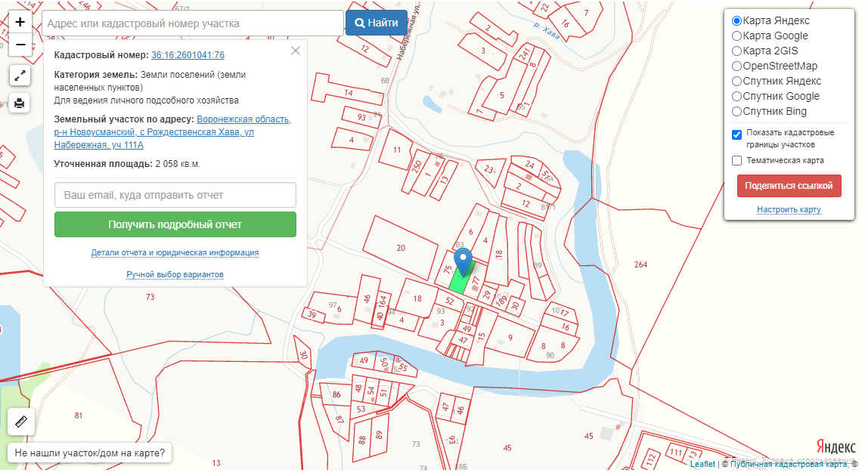Image resolution: width=868 pixels, height=476 pixels.
Task: Toggle fullscreen map view icon
Action: [20, 76]
